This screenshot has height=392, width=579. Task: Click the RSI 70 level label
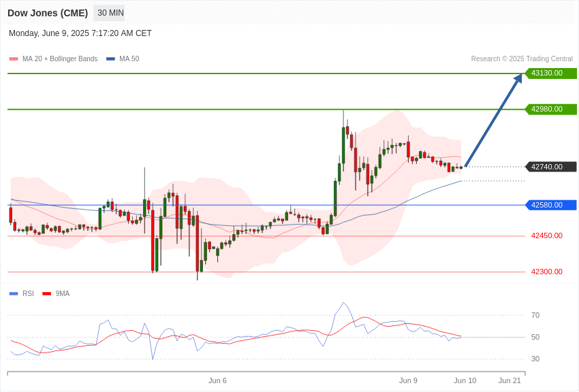tap(535, 315)
